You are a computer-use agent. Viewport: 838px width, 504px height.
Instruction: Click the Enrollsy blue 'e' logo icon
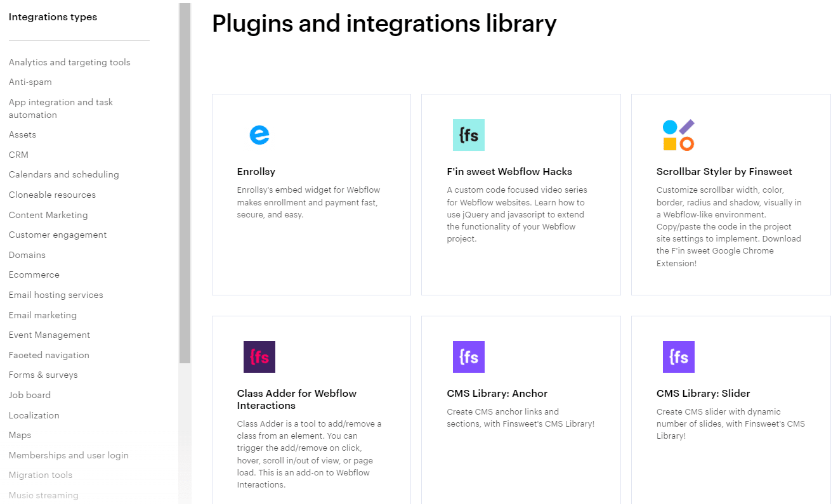pyautogui.click(x=259, y=134)
